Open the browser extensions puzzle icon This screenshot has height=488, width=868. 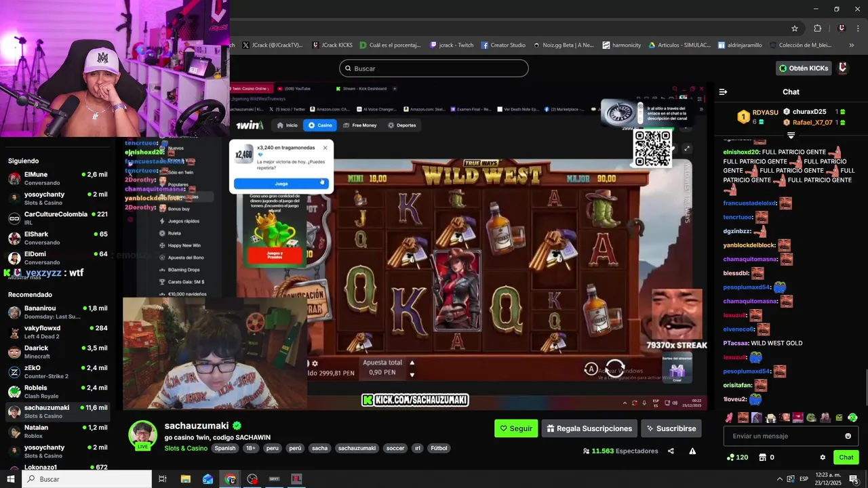click(x=817, y=28)
